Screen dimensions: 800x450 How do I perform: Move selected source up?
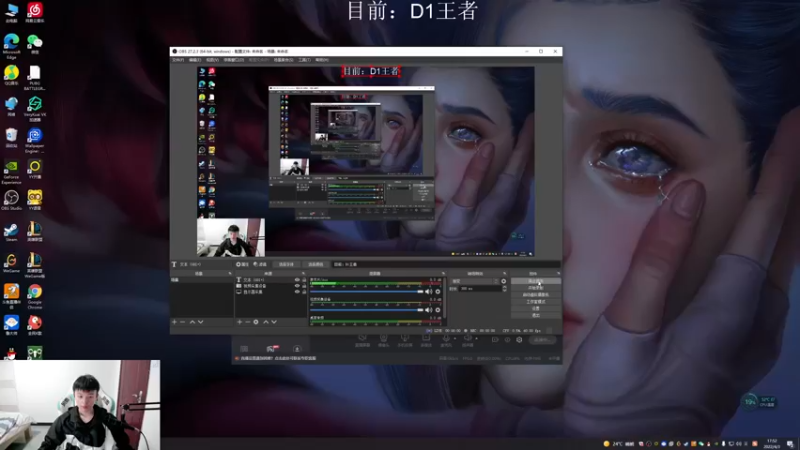click(x=266, y=322)
